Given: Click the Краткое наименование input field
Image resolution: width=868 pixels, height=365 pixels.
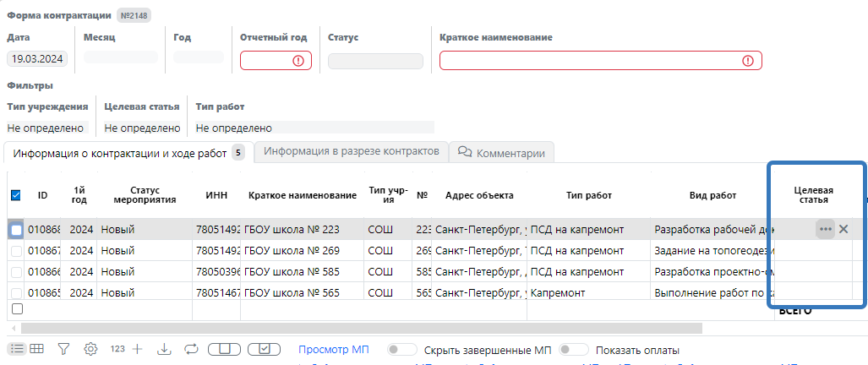Looking at the screenshot, I should pyautogui.click(x=590, y=61).
